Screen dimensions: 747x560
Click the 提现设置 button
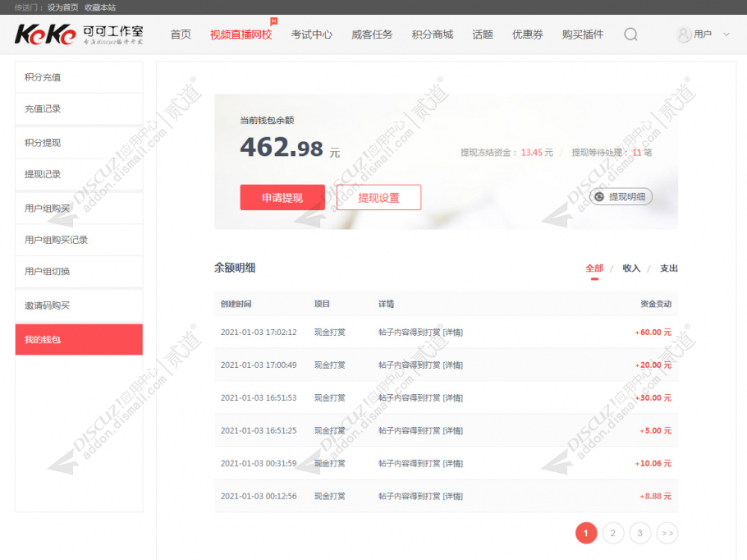pyautogui.click(x=378, y=197)
